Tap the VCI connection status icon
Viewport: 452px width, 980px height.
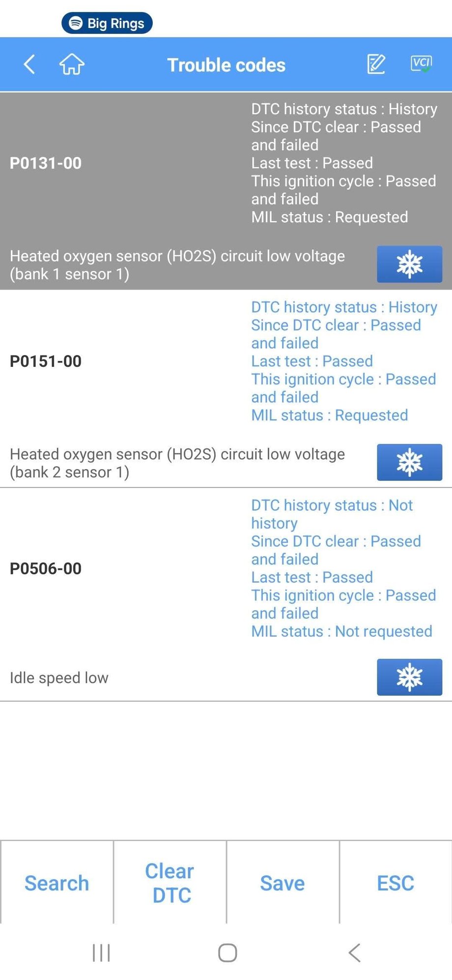421,64
